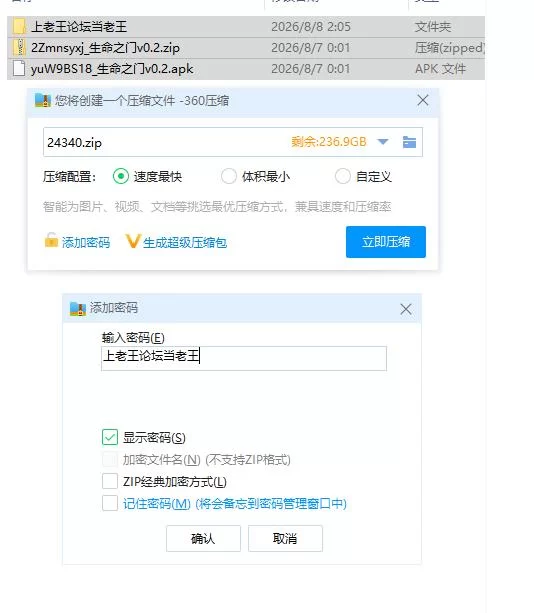Click the APK 文件 type cell
Image resolution: width=534 pixels, height=613 pixels.
pyautogui.click(x=441, y=69)
